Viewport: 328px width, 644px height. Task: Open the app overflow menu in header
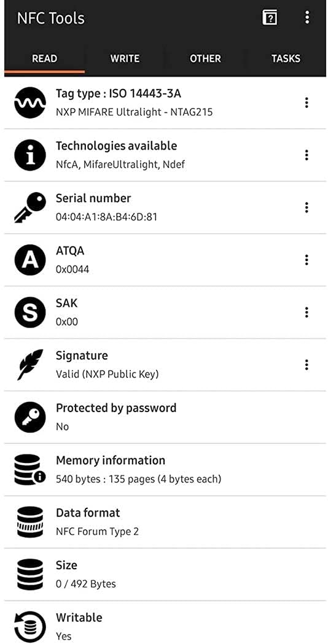pyautogui.click(x=307, y=17)
